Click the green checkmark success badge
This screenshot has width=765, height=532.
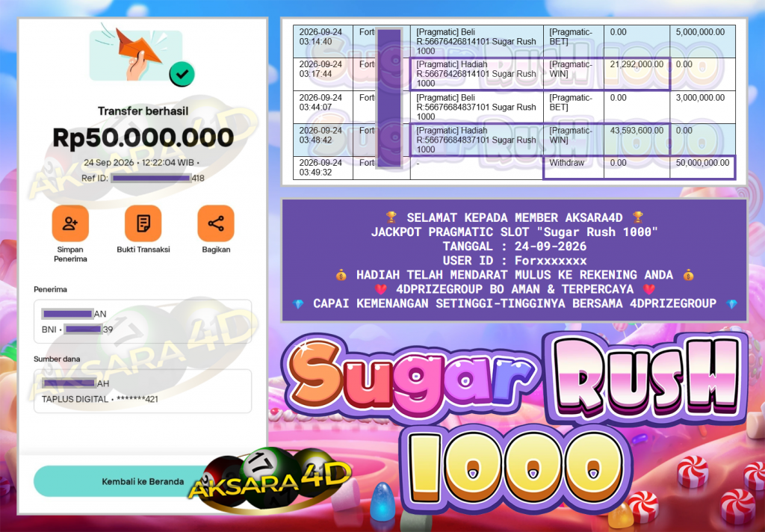(182, 74)
